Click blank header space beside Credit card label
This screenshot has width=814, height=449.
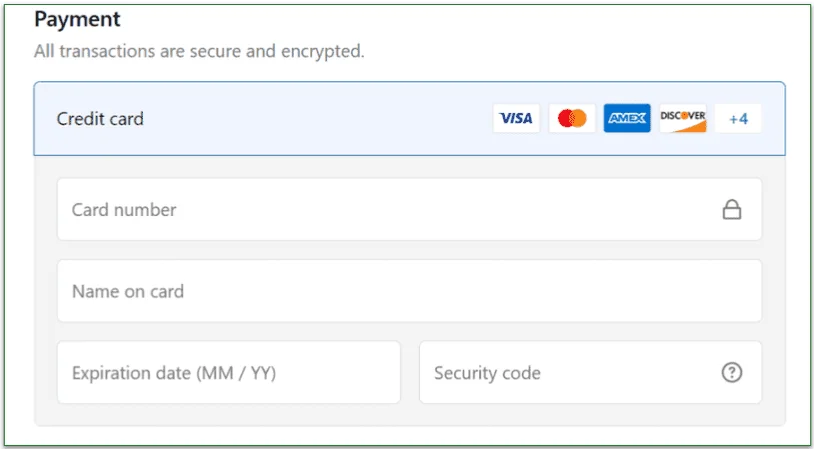(x=320, y=118)
